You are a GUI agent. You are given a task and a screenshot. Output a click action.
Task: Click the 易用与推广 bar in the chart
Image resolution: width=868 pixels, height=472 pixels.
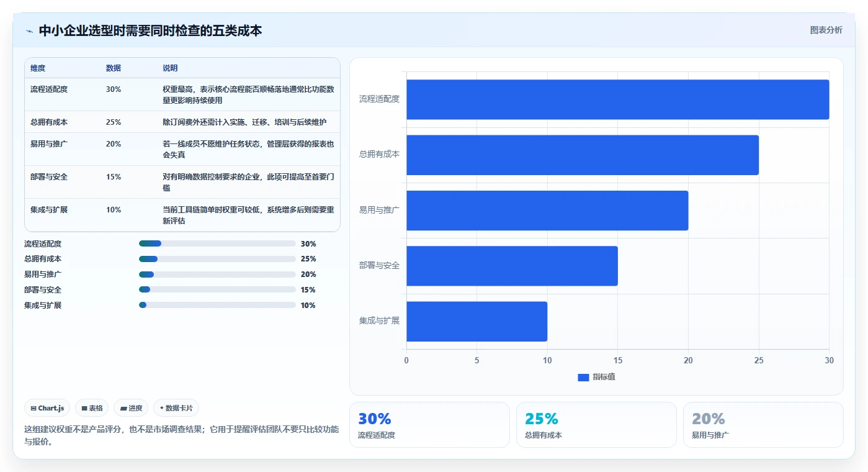click(x=547, y=211)
